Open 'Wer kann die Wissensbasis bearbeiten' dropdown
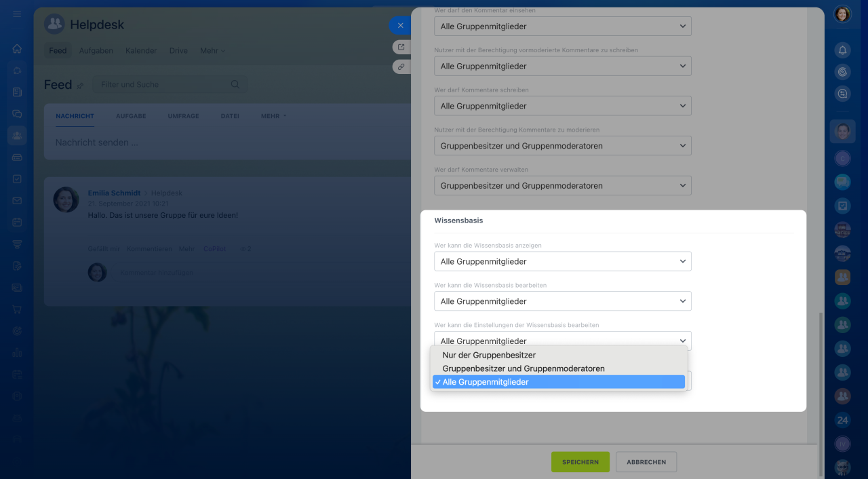Viewport: 868px width, 479px height. point(563,301)
